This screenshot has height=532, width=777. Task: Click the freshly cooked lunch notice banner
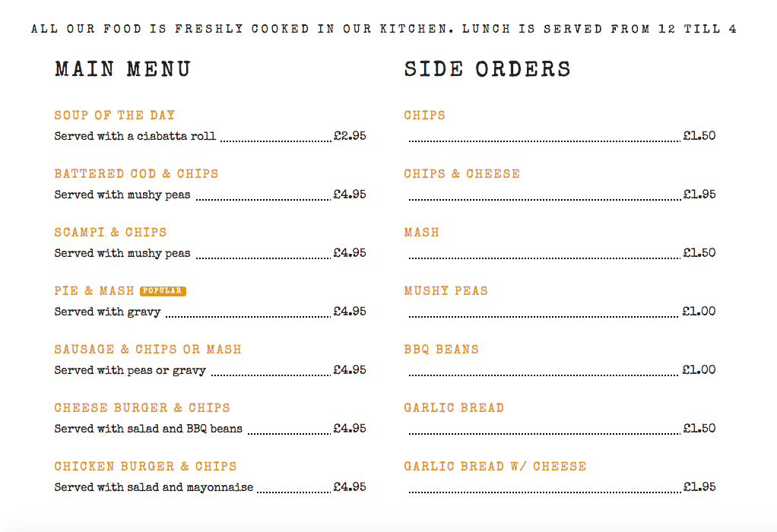point(384,30)
